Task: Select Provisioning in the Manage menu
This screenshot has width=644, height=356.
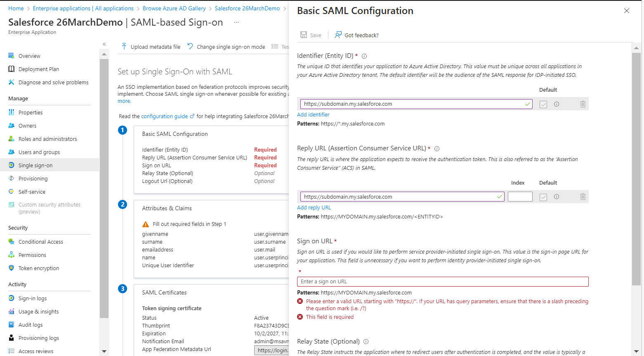Action: coord(33,178)
